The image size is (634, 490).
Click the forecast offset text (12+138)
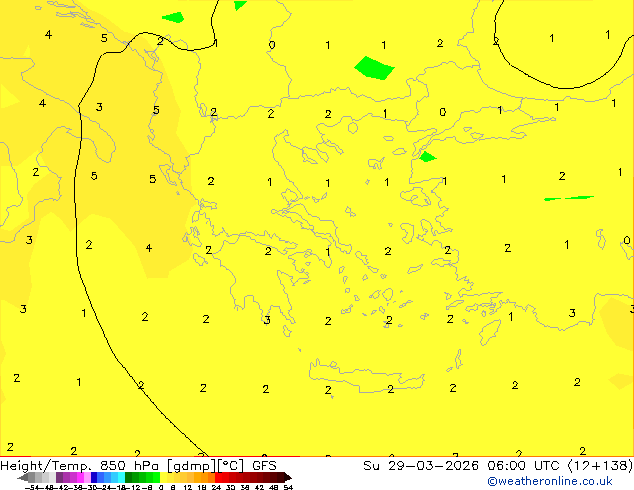tap(600, 466)
